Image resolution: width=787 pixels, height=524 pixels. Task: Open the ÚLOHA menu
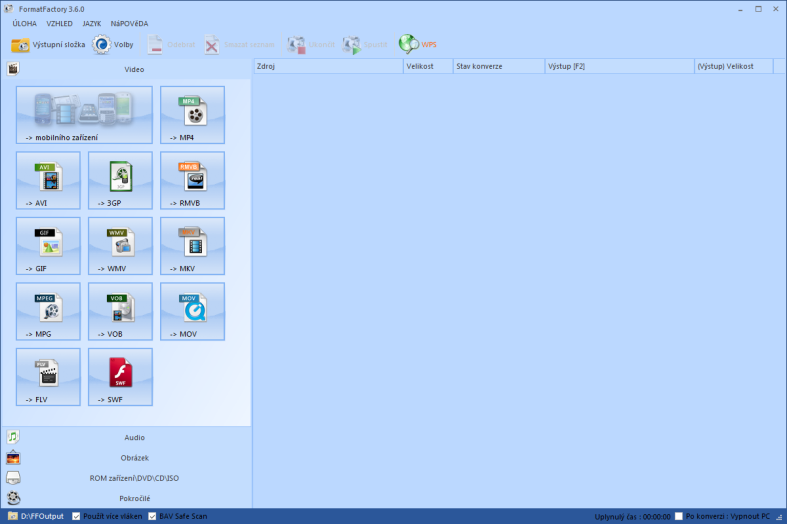(x=25, y=24)
